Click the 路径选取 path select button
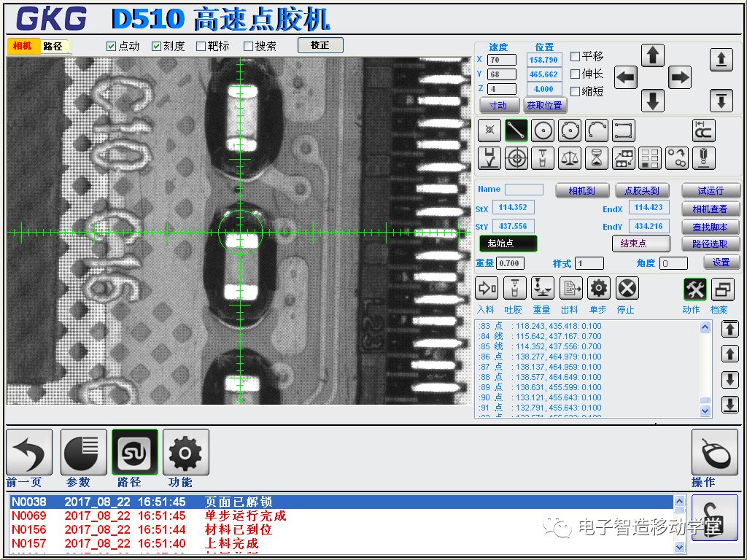The image size is (747, 560). pyautogui.click(x=711, y=244)
